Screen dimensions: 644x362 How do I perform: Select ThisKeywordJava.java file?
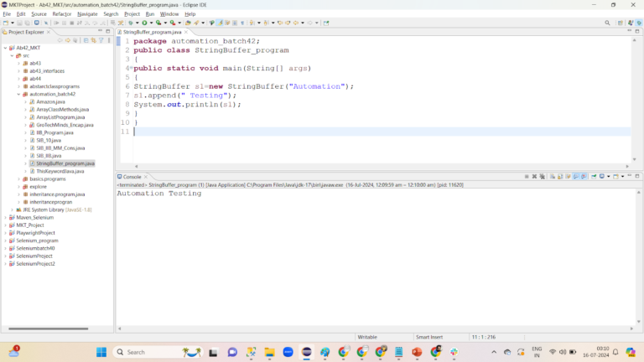(x=60, y=171)
